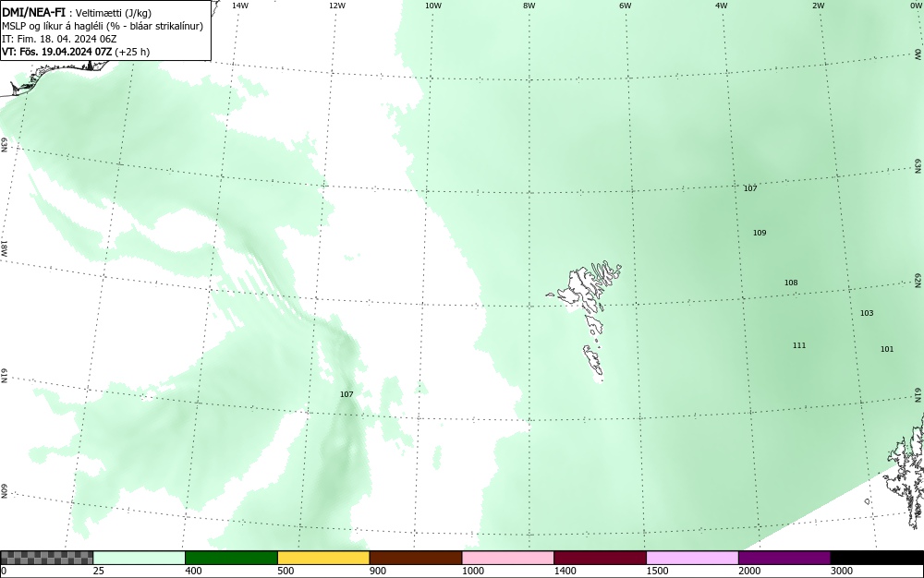Click the '103' value on the map
This screenshot has width=924, height=578.
tap(867, 313)
